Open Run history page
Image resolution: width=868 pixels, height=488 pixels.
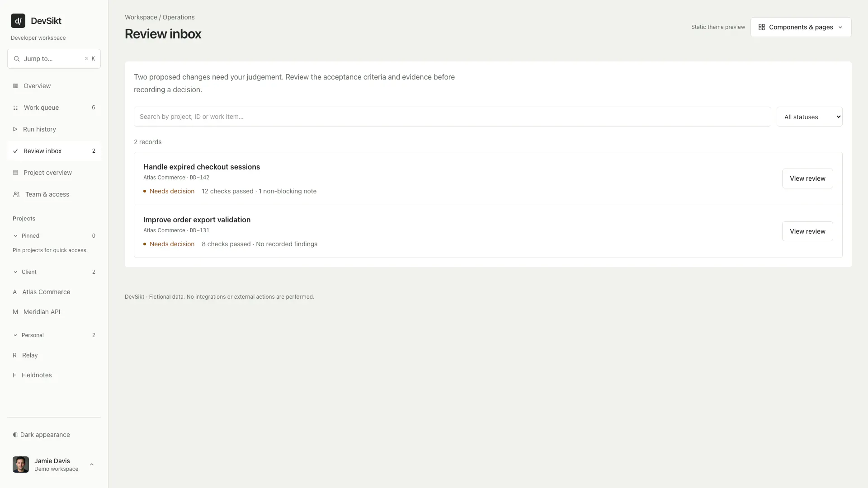pos(54,129)
